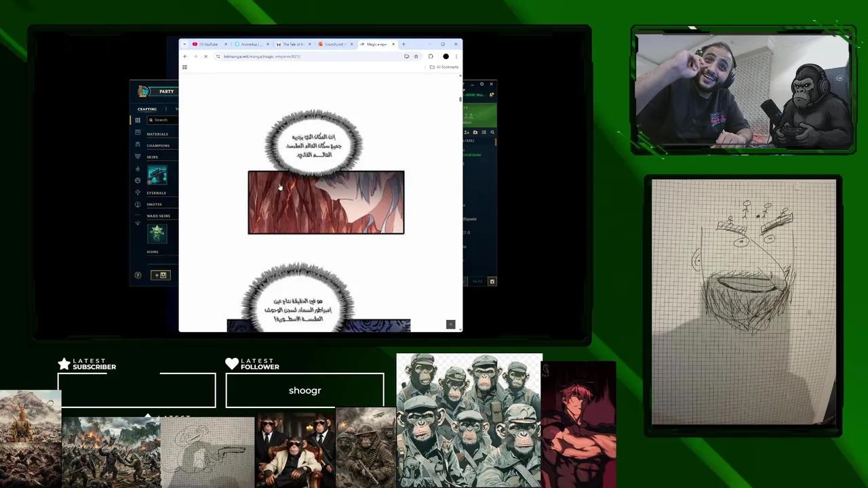Click the install/cast icon in address bar
Screen dimensions: 868x488
tap(406, 56)
